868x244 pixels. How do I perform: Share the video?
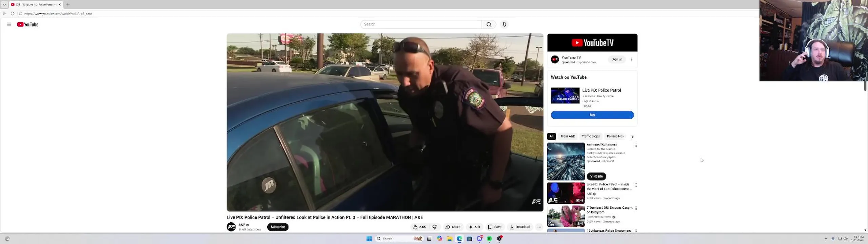[x=453, y=227]
